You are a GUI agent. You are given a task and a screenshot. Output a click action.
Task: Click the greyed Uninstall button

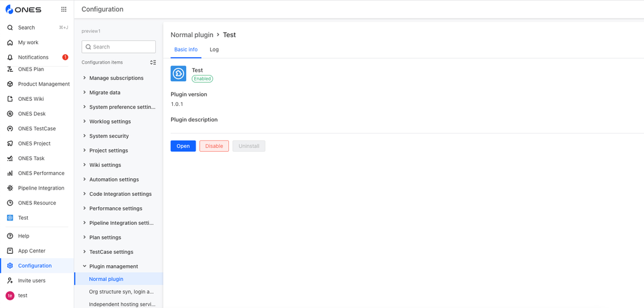coord(249,146)
